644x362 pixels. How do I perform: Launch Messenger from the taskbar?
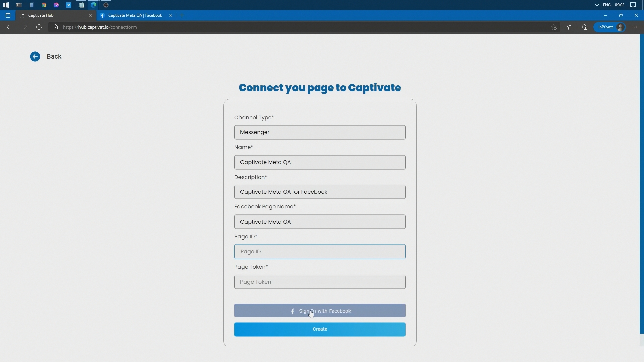click(56, 5)
